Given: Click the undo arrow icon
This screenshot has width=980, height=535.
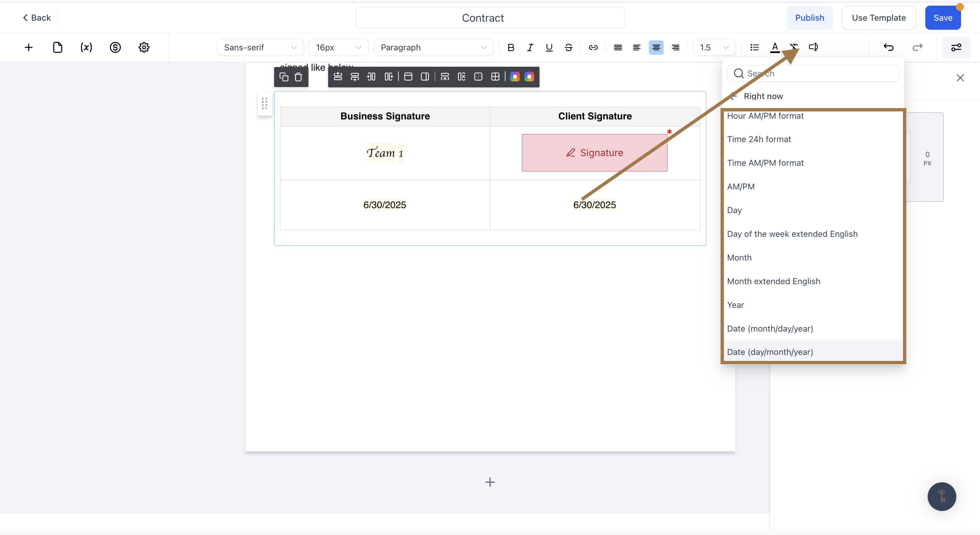Looking at the screenshot, I should coord(889,47).
